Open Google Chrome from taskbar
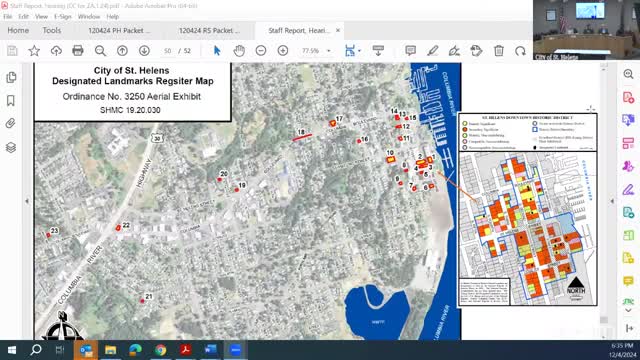This screenshot has height=360, width=640. (160, 350)
